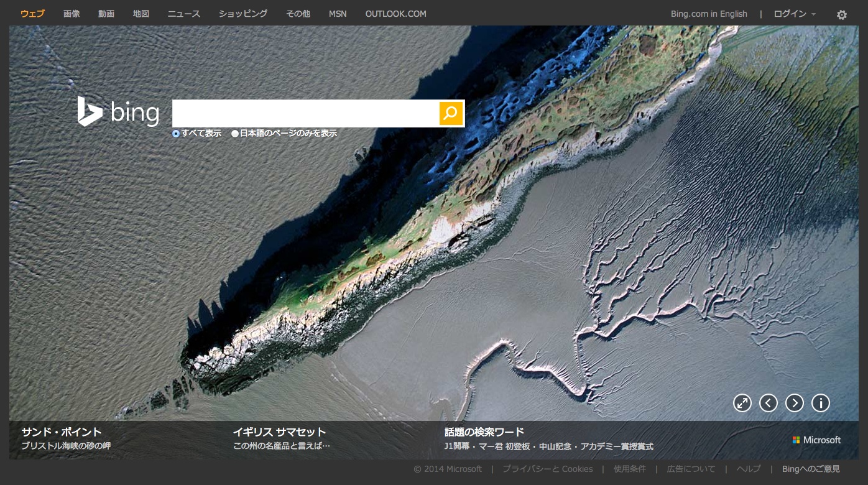This screenshot has height=485, width=868.
Task: Open the image info icon
Action: pyautogui.click(x=821, y=403)
